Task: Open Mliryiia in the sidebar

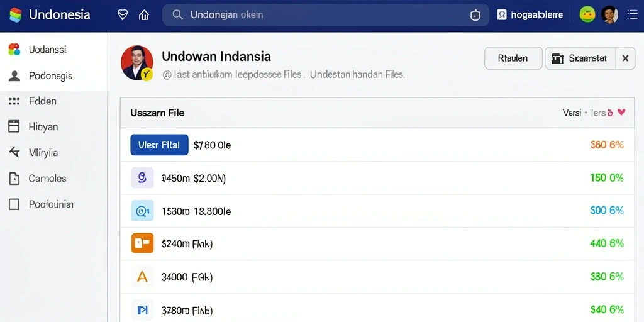Action: [43, 153]
